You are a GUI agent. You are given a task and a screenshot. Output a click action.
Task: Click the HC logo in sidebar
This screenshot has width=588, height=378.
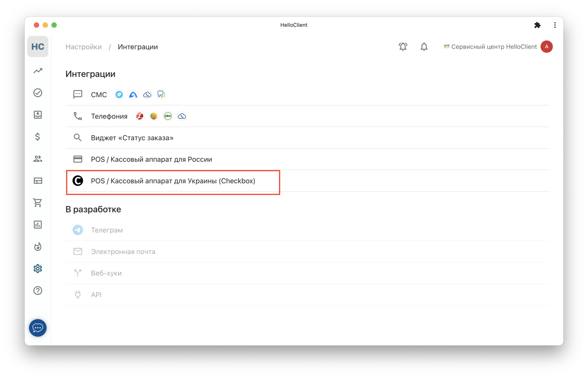point(38,47)
